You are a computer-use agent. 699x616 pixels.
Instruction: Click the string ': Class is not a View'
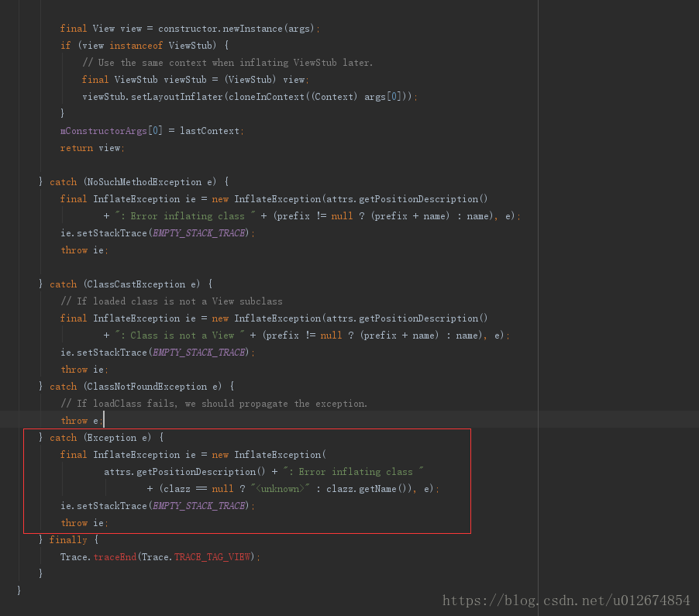[x=180, y=336]
